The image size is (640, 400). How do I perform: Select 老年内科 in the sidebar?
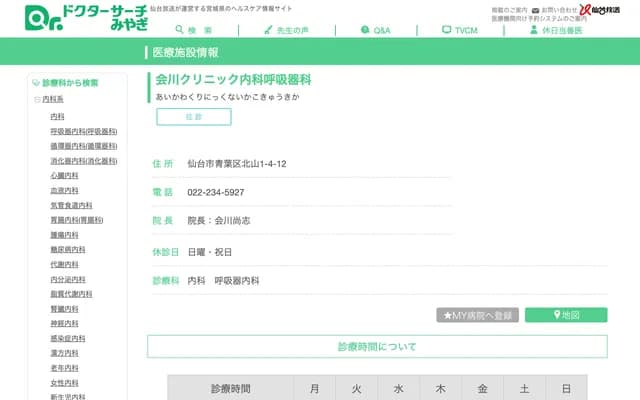point(64,368)
